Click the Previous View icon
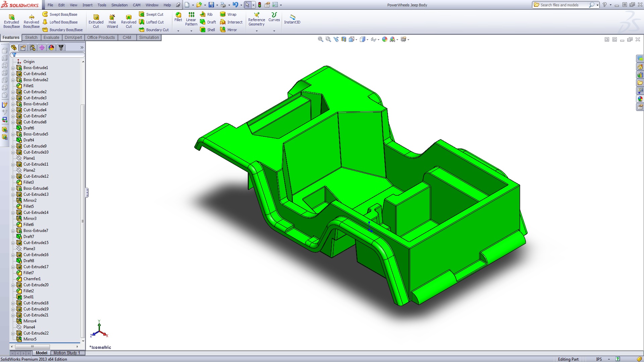Image resolution: width=644 pixels, height=362 pixels. click(x=336, y=39)
